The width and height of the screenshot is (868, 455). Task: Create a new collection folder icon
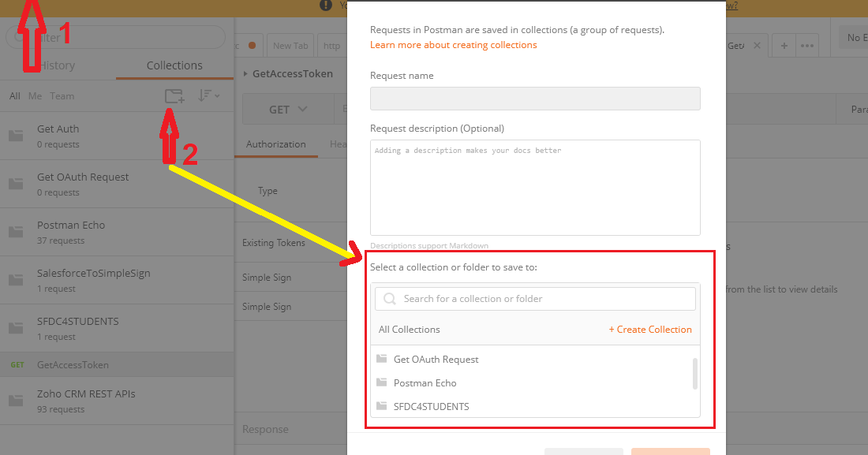coord(174,95)
